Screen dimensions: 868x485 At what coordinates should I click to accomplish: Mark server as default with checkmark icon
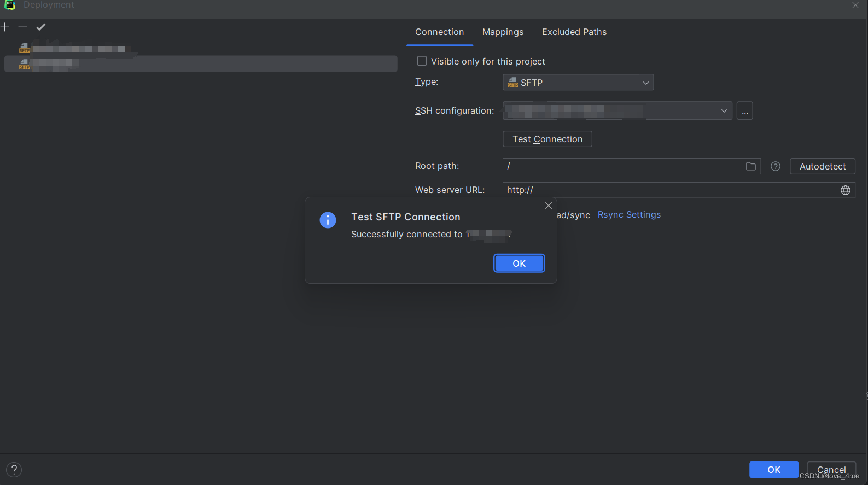(41, 27)
